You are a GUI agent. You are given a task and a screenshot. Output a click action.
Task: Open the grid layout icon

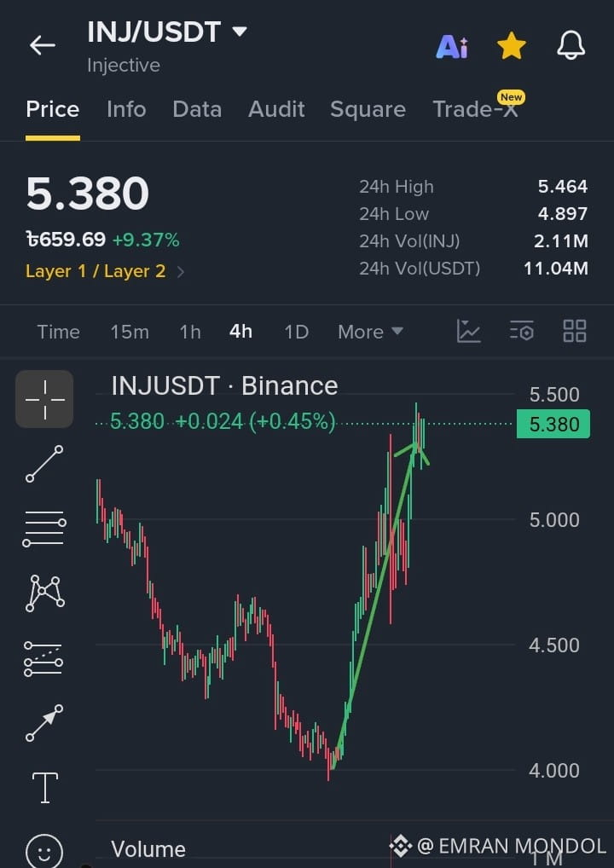pos(574,331)
